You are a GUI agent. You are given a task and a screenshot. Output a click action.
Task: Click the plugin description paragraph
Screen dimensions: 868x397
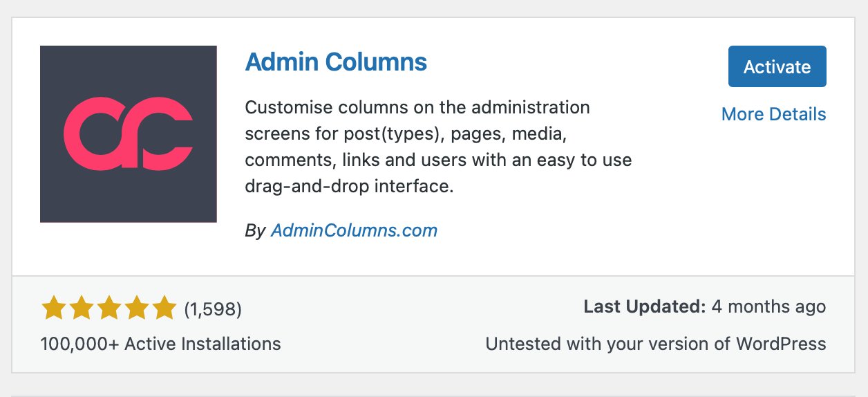(x=438, y=147)
